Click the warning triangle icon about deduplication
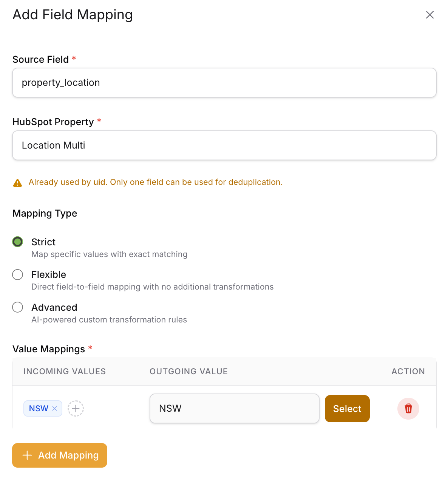Screen dimensions: 448x499 (x=17, y=183)
